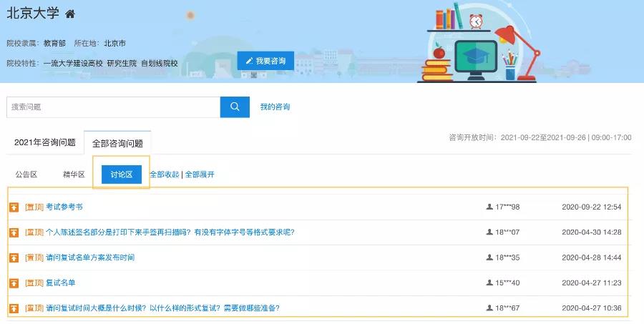Click the user icon beside 18***07

coord(489,232)
